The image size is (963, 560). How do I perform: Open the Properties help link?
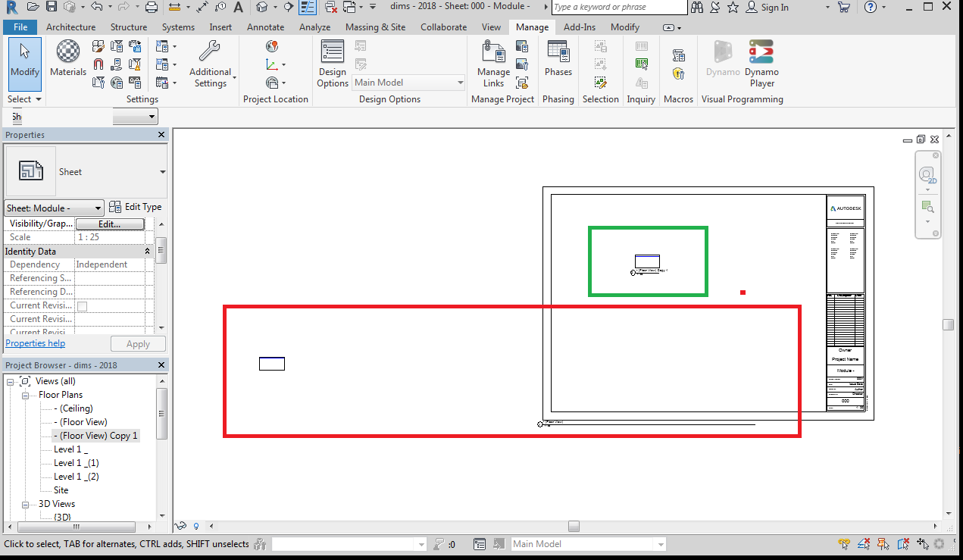36,343
